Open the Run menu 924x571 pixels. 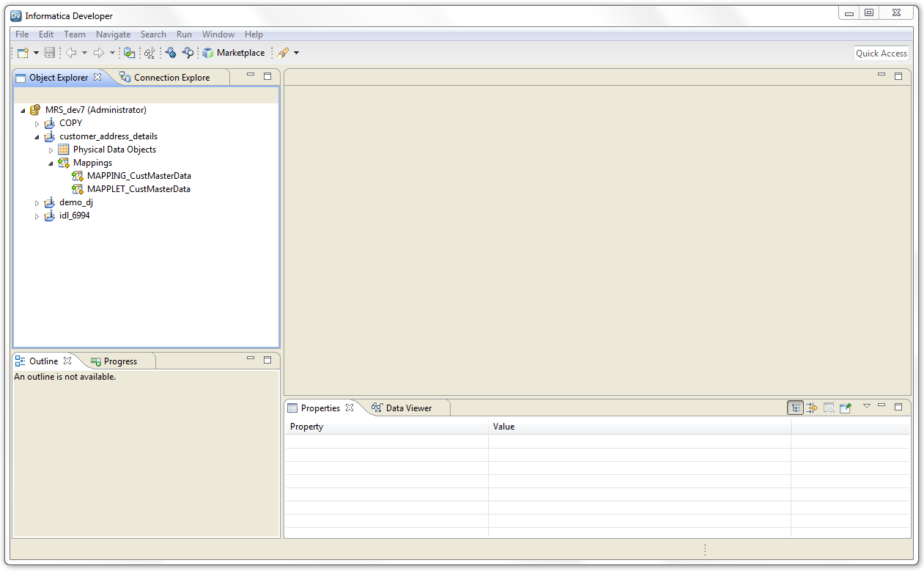tap(184, 34)
